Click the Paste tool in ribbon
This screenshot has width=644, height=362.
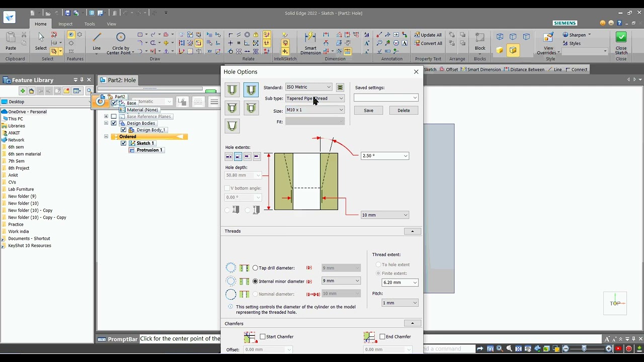11,41
